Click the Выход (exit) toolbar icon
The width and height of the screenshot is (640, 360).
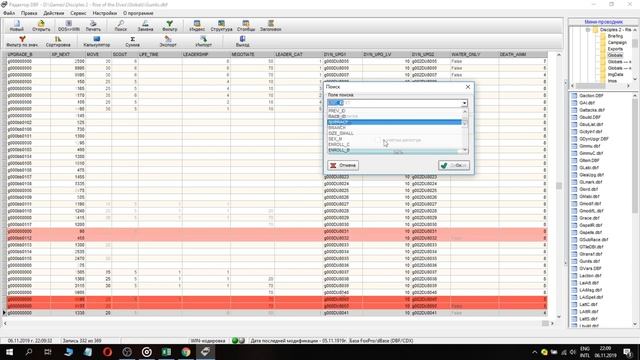click(x=242, y=41)
